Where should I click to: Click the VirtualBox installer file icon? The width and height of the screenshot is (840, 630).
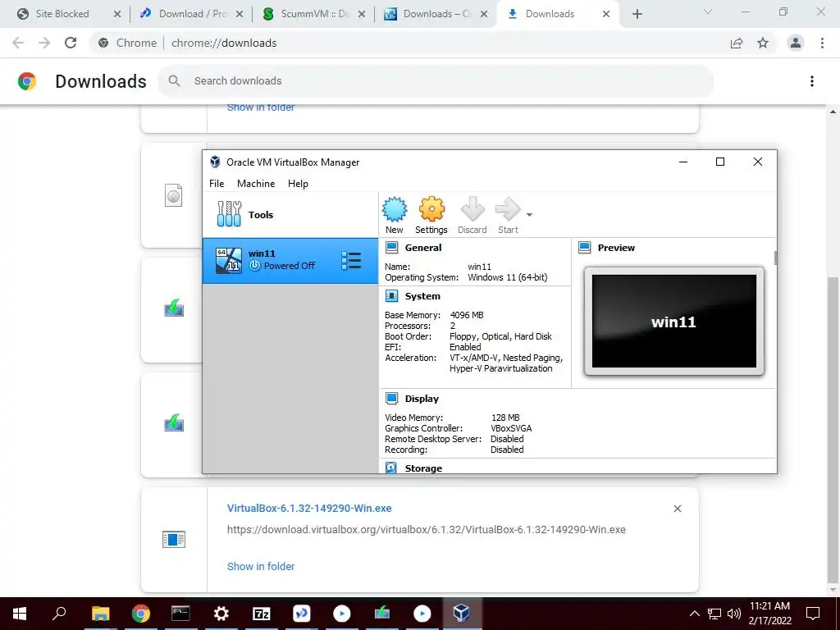point(174,539)
